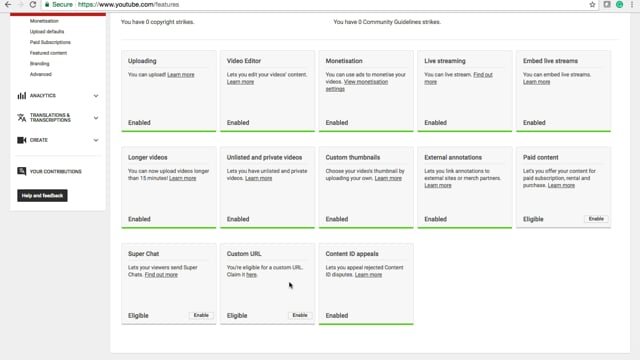The height and width of the screenshot is (360, 640).
Task: Open Learn more link under Uploading
Action: (x=181, y=75)
